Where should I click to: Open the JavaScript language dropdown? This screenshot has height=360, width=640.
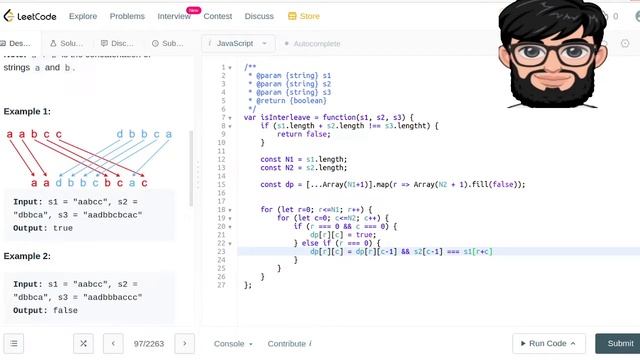(x=238, y=43)
